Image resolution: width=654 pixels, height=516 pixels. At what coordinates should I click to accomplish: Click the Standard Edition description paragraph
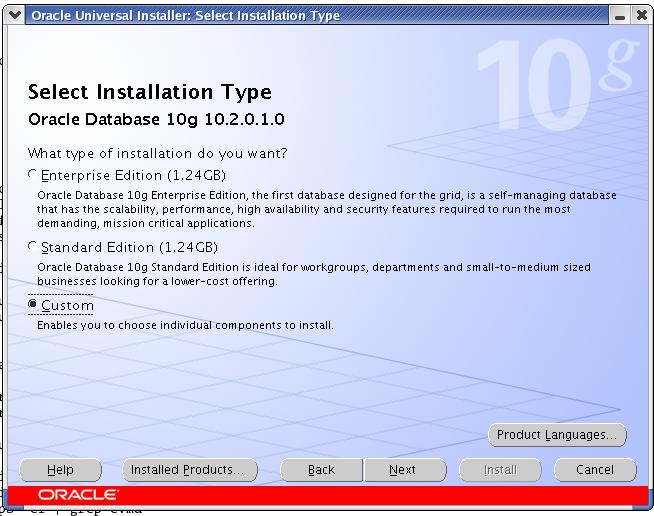click(x=314, y=274)
